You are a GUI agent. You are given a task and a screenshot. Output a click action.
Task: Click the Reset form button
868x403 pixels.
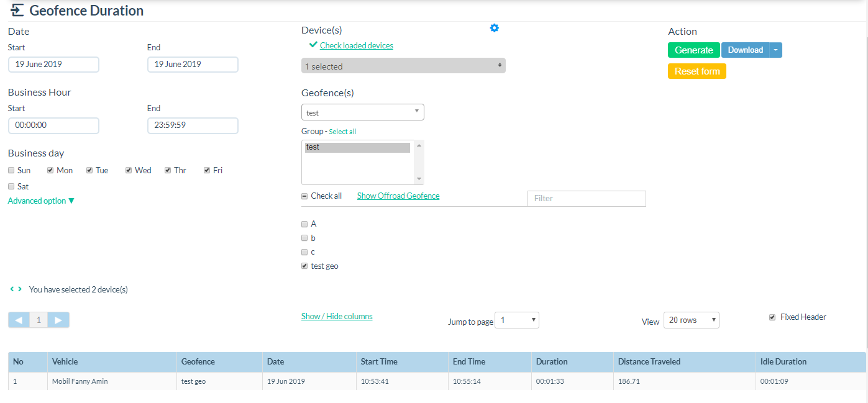pos(697,71)
